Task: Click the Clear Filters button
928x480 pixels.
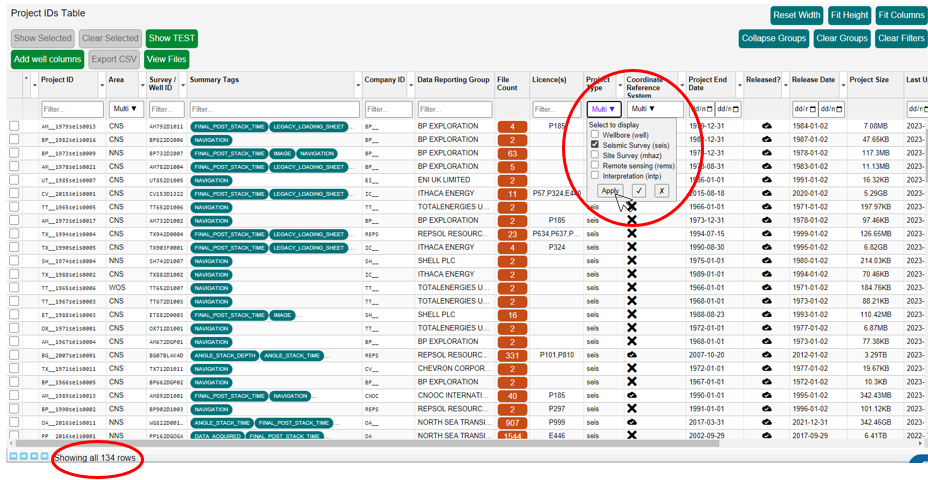Action: (x=900, y=38)
